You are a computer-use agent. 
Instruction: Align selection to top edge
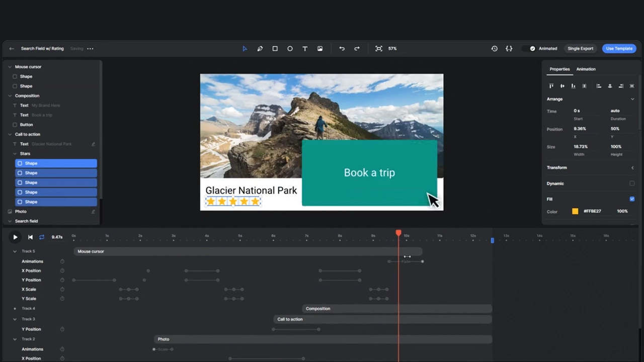coord(551,86)
